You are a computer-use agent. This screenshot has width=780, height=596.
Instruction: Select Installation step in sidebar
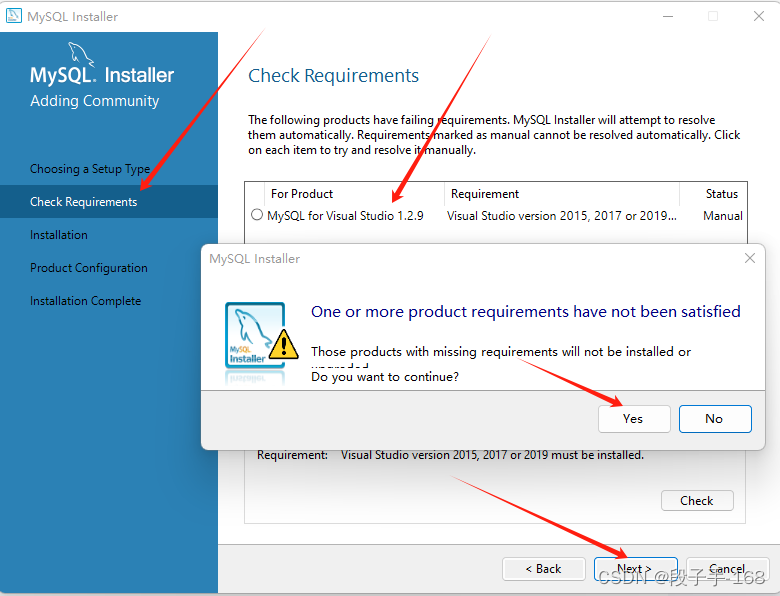click(x=59, y=235)
